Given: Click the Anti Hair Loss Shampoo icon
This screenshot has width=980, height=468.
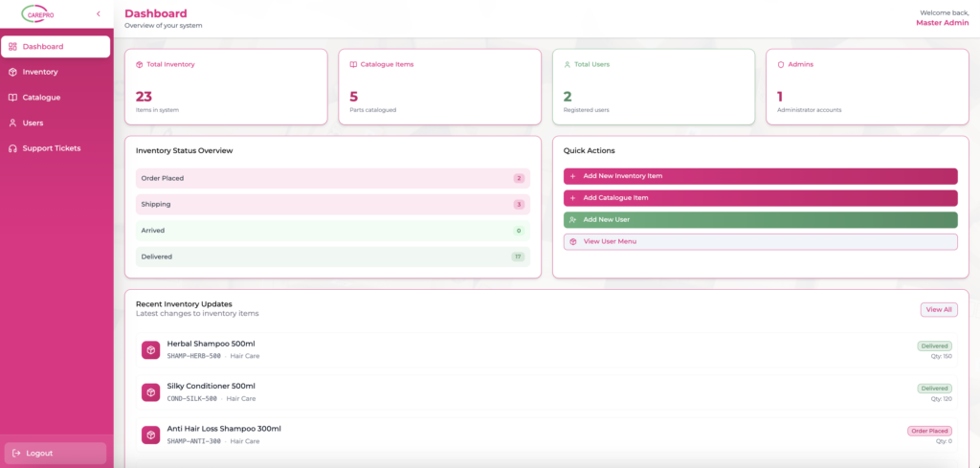Looking at the screenshot, I should click(150, 435).
